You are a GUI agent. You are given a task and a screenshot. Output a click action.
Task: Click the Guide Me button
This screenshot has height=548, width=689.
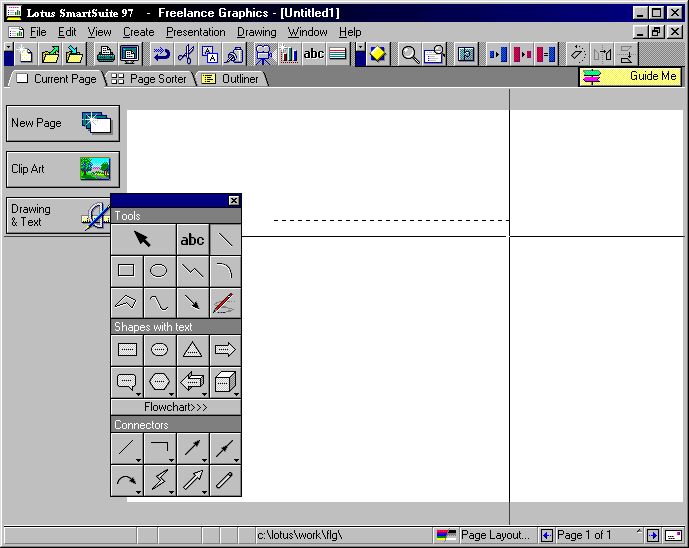(x=631, y=76)
